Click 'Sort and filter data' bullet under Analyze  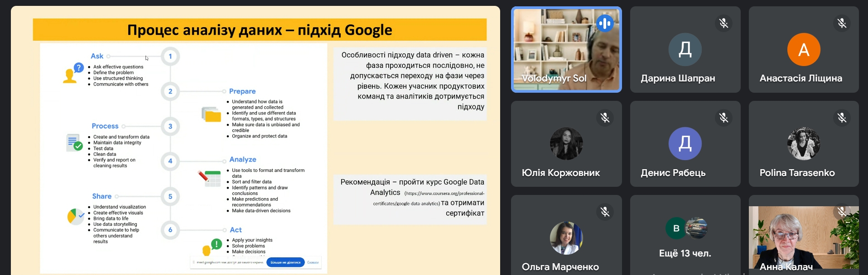click(x=252, y=182)
